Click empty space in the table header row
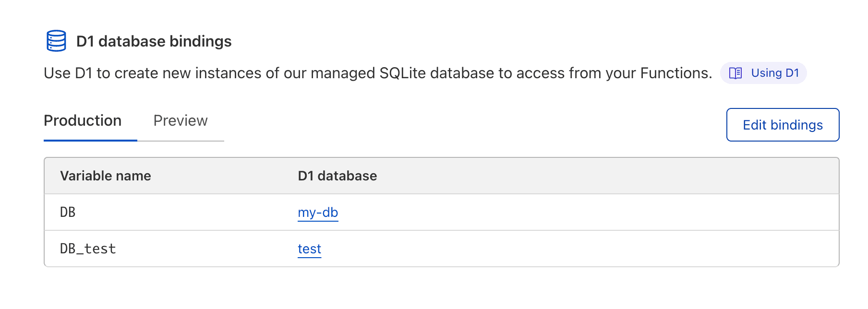 point(576,176)
